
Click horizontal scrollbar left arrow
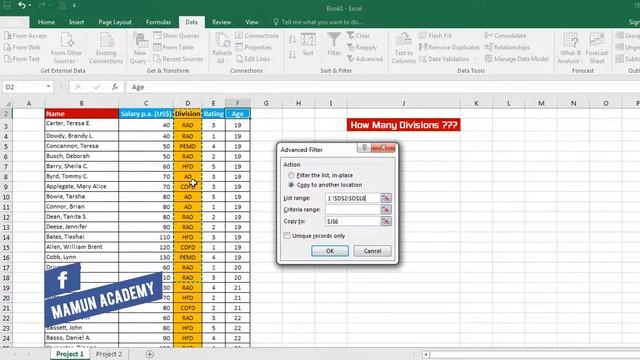425,354
